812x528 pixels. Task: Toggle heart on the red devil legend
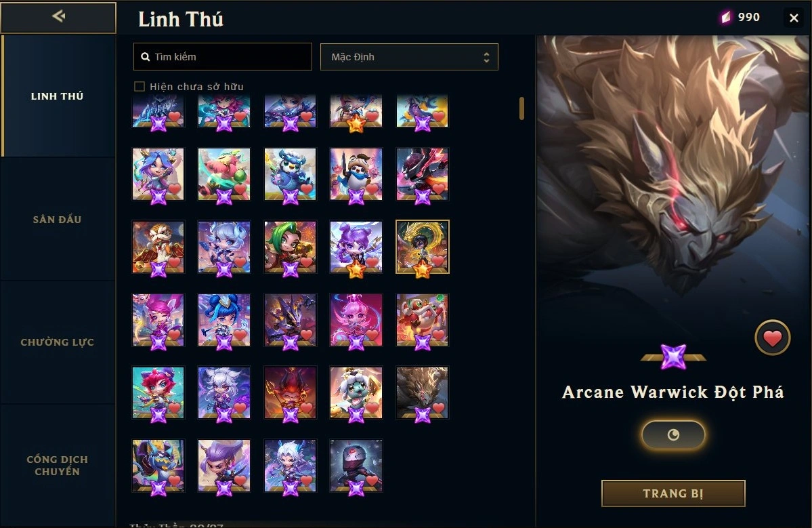click(306, 408)
